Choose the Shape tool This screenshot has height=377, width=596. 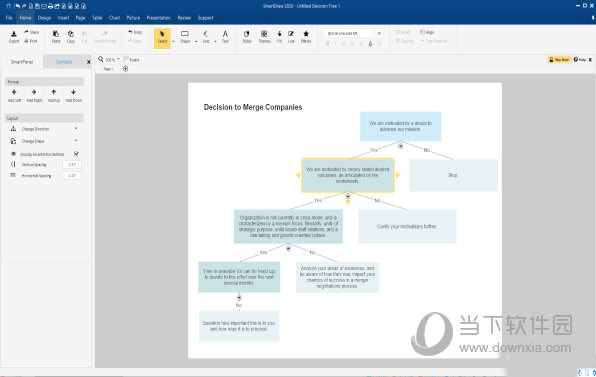click(x=185, y=36)
